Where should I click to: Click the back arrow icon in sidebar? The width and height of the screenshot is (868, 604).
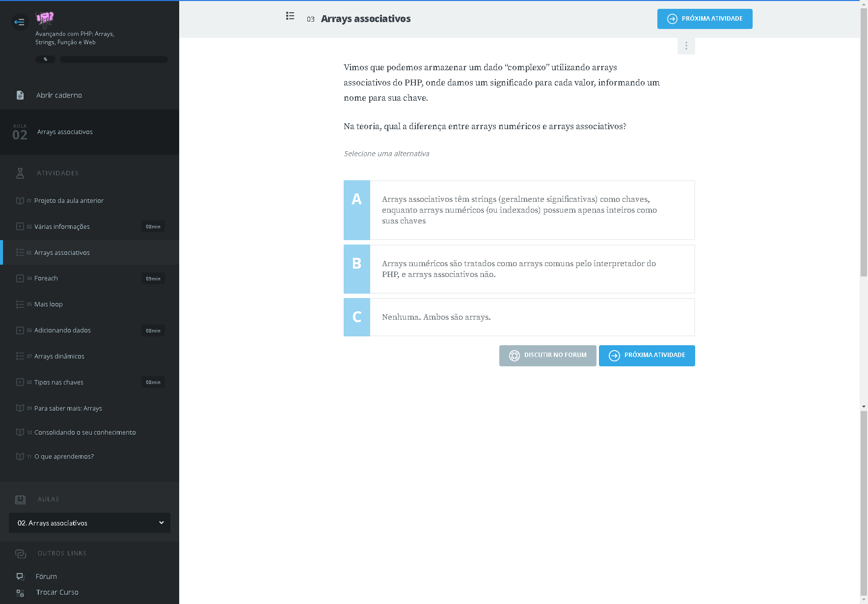(20, 22)
